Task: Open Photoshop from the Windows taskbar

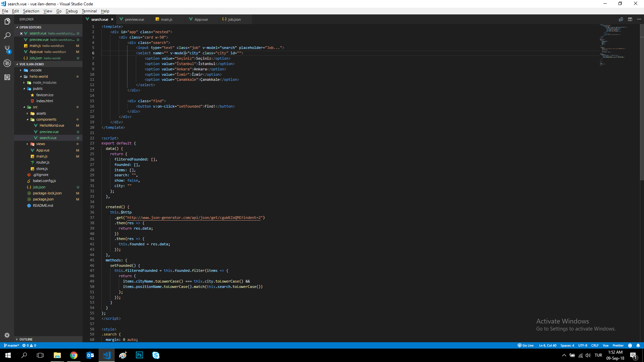Action: [139, 355]
